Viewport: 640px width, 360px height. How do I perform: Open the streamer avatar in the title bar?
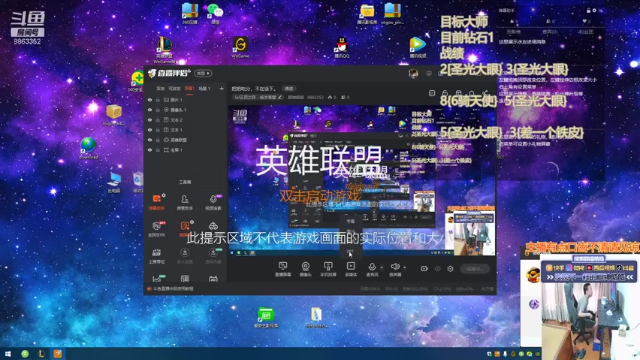pyautogui.click(x=413, y=73)
